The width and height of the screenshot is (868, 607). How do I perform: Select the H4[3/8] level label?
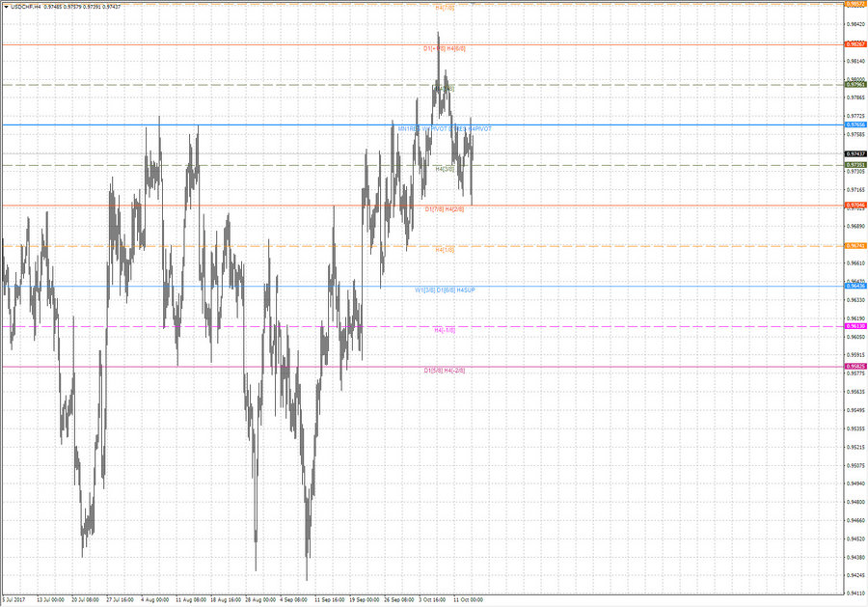point(445,169)
